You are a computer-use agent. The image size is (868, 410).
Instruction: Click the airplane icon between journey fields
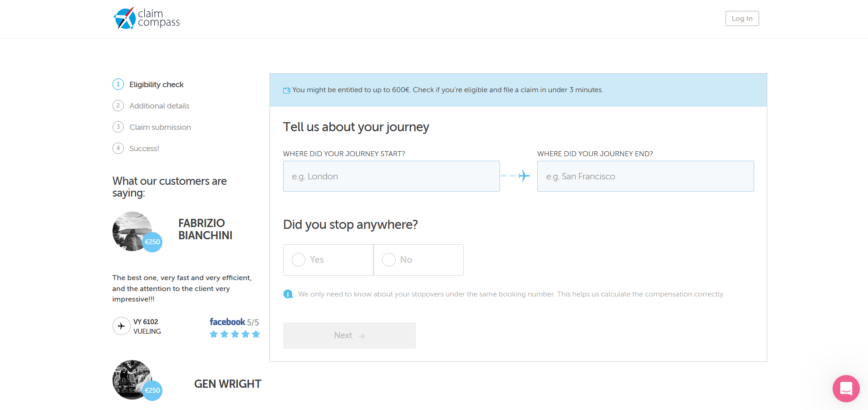pyautogui.click(x=524, y=176)
